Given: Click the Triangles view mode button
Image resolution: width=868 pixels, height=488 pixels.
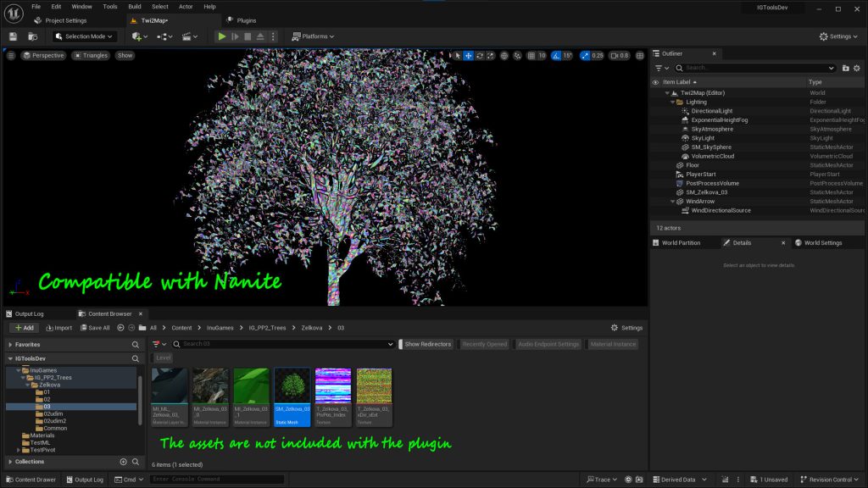Looking at the screenshot, I should coord(92,55).
